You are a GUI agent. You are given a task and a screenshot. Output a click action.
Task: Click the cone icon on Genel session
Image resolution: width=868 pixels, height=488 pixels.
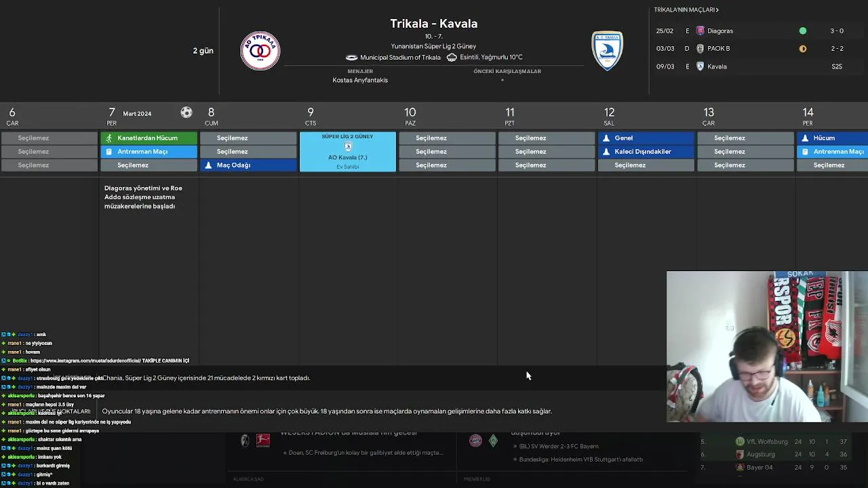click(x=606, y=138)
